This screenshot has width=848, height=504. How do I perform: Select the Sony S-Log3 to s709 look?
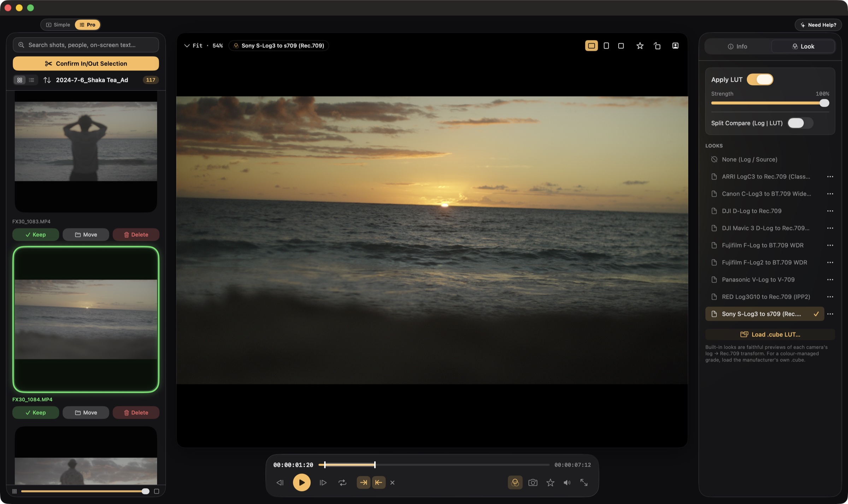click(x=765, y=314)
